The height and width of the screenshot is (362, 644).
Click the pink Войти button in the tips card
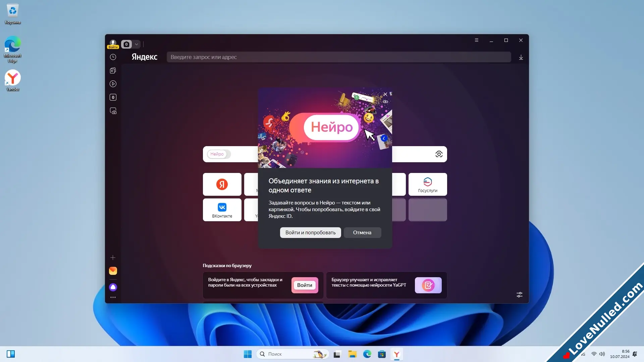click(305, 285)
